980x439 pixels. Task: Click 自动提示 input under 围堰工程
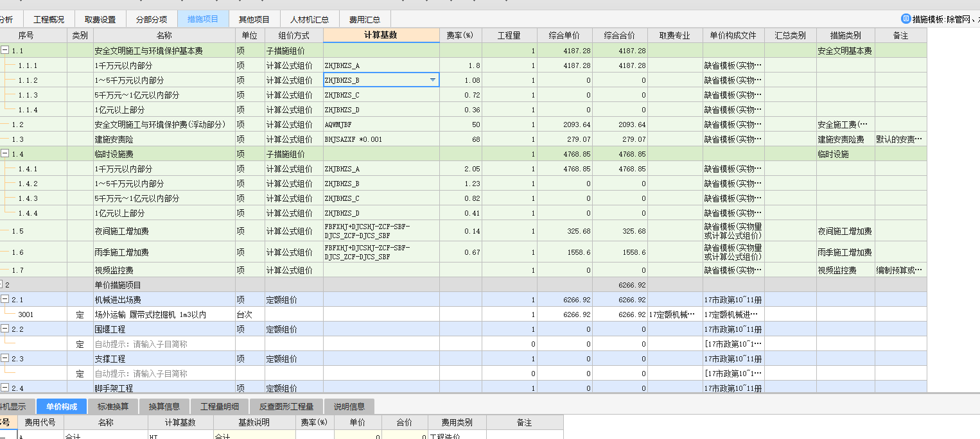tap(164, 344)
